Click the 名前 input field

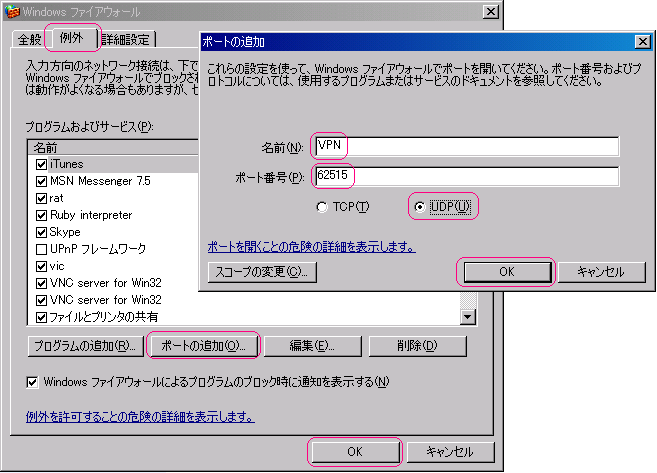pos(465,147)
